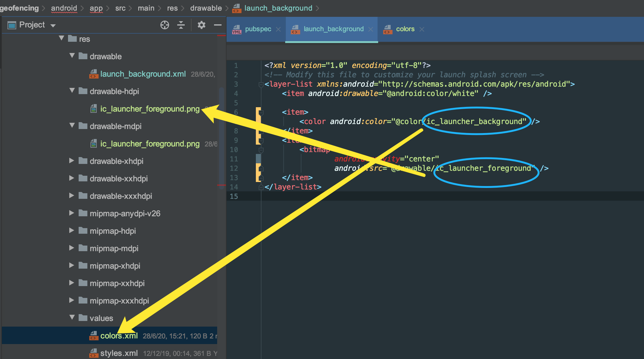Collapse the drawable-mdpi folder

pyautogui.click(x=72, y=125)
